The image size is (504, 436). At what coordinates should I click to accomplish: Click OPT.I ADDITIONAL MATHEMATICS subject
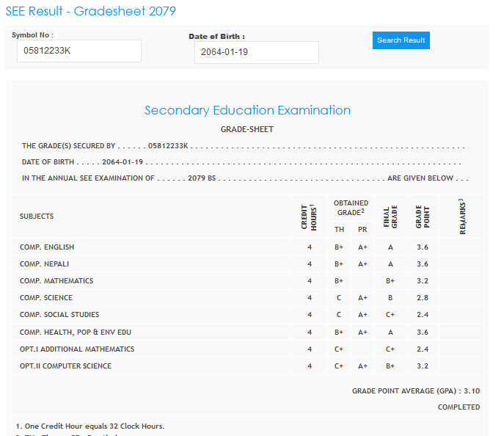[x=77, y=349]
